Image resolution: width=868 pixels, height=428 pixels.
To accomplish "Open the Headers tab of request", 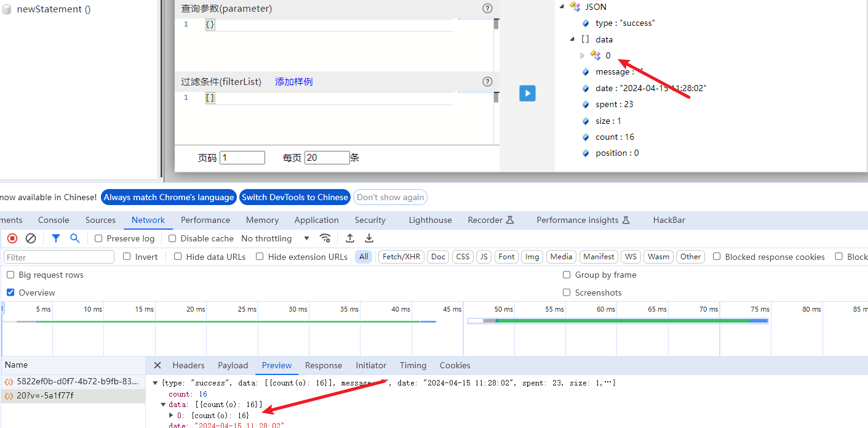I will tap(188, 365).
